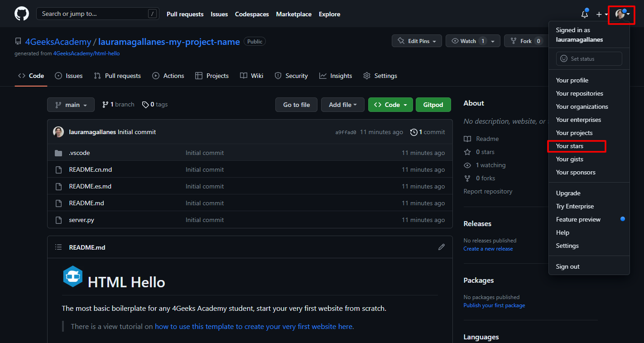Viewport: 644px width, 343px height.
Task: Click the pencil edit README icon
Action: pos(442,247)
